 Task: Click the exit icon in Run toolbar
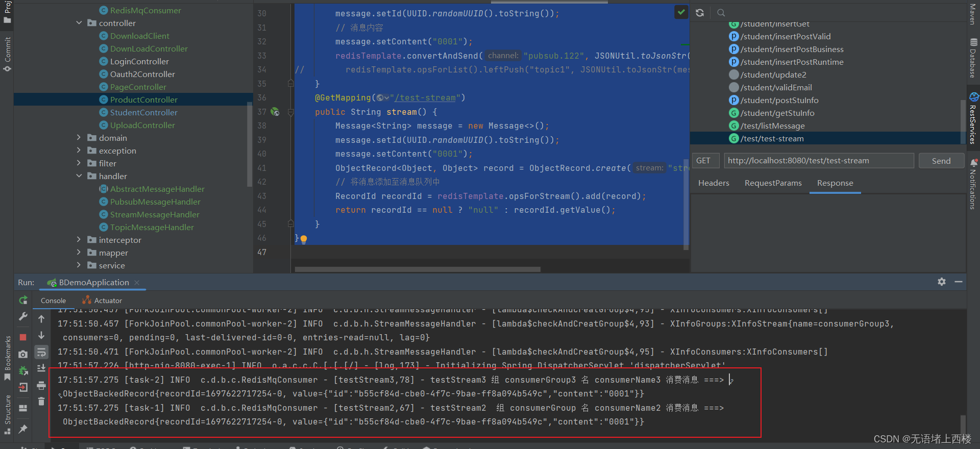coord(23,387)
